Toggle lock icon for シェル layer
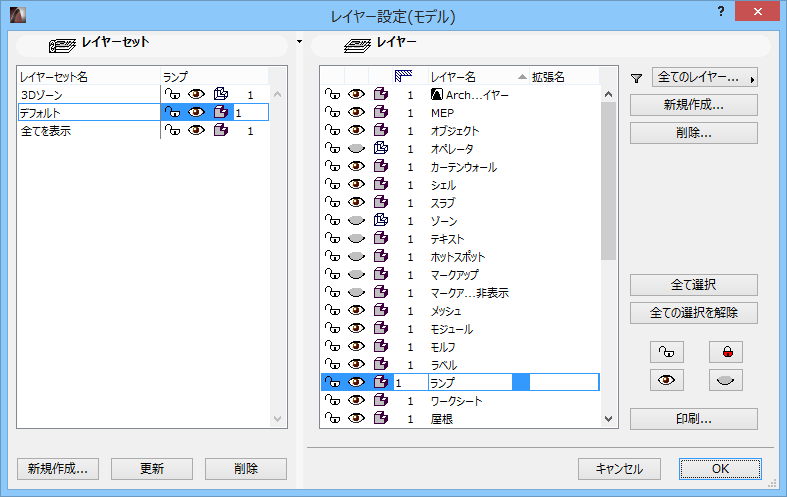Image resolution: width=787 pixels, height=497 pixels. pyautogui.click(x=332, y=185)
